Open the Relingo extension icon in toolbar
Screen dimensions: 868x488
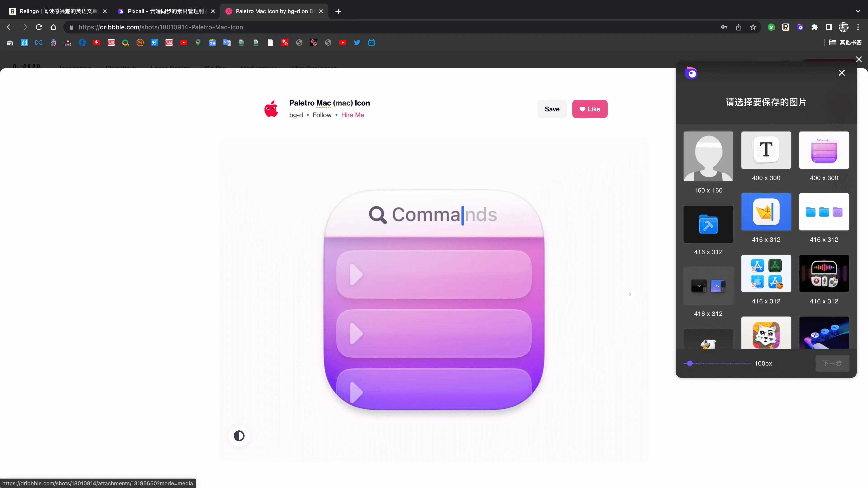tap(786, 27)
